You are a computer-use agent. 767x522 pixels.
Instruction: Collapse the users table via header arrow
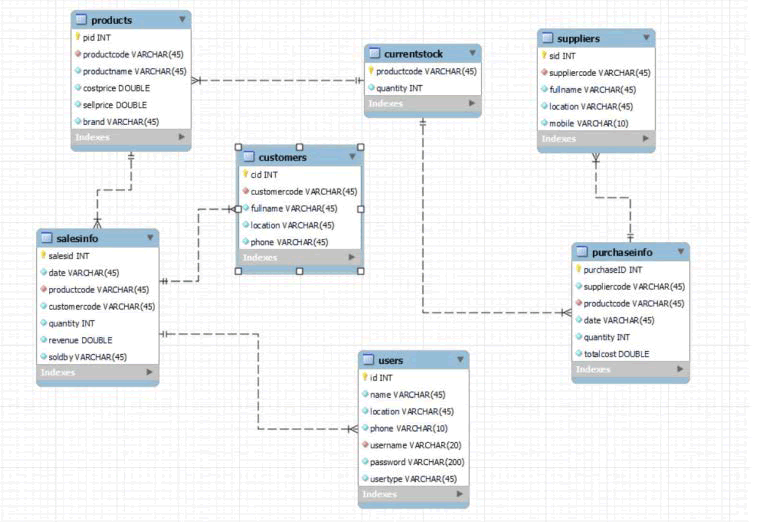pyautogui.click(x=460, y=360)
